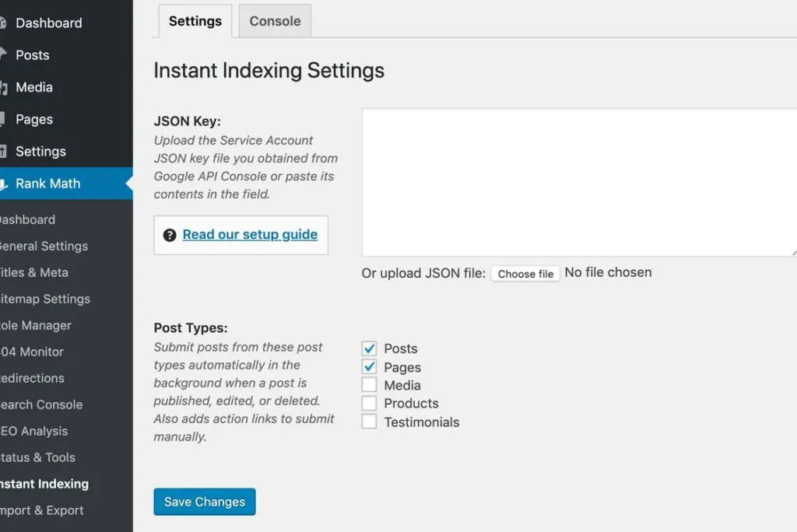
Task: Open the setup guide link
Action: (x=249, y=234)
